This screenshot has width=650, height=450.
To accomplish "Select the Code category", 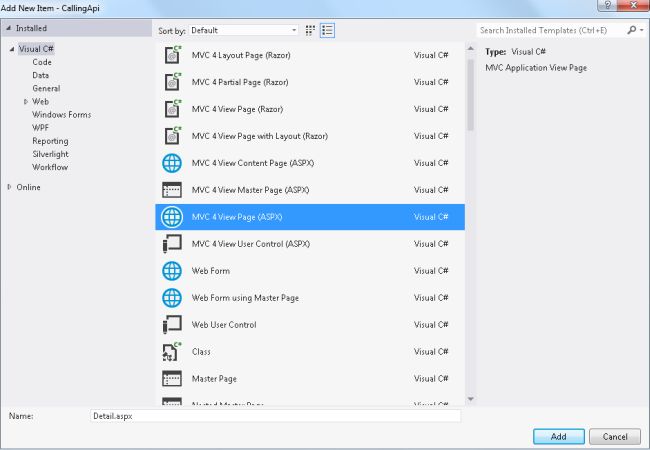I will click(x=42, y=62).
